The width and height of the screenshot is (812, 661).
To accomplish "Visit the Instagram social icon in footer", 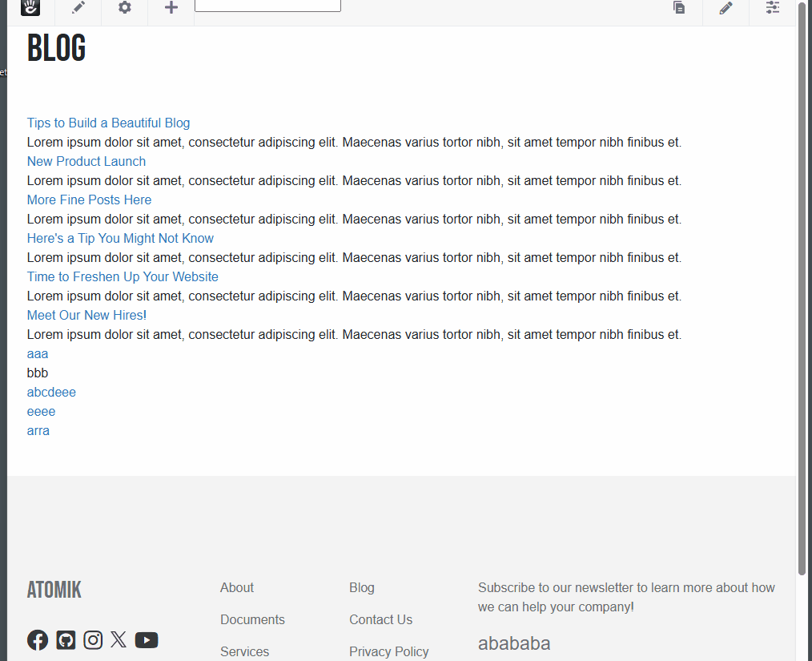I will click(x=93, y=639).
